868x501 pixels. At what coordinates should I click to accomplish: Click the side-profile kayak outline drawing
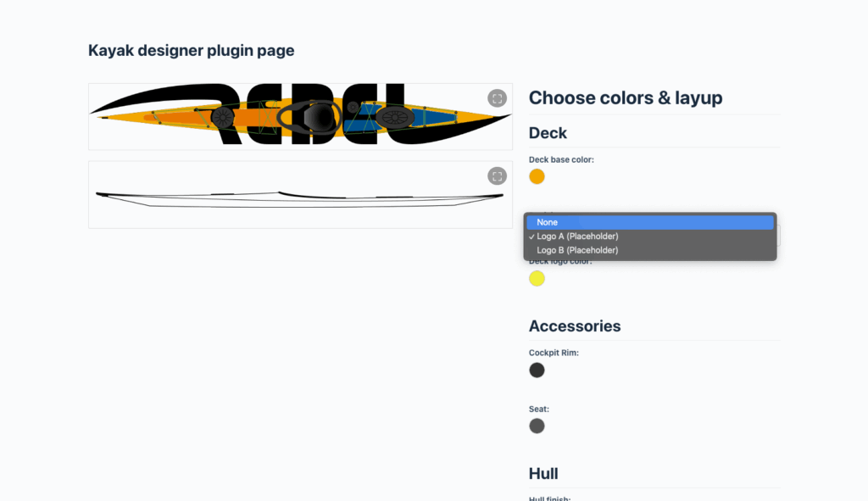299,199
